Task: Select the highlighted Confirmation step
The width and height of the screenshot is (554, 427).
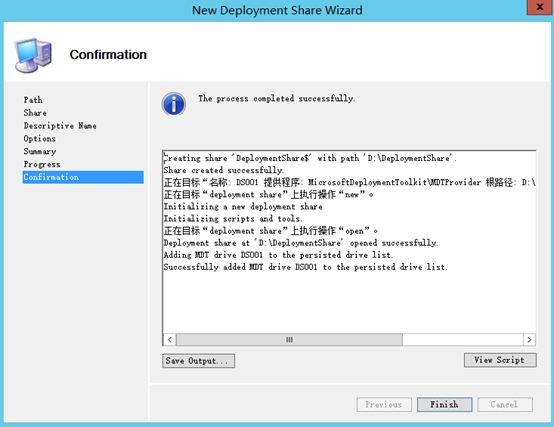Action: pyautogui.click(x=83, y=177)
